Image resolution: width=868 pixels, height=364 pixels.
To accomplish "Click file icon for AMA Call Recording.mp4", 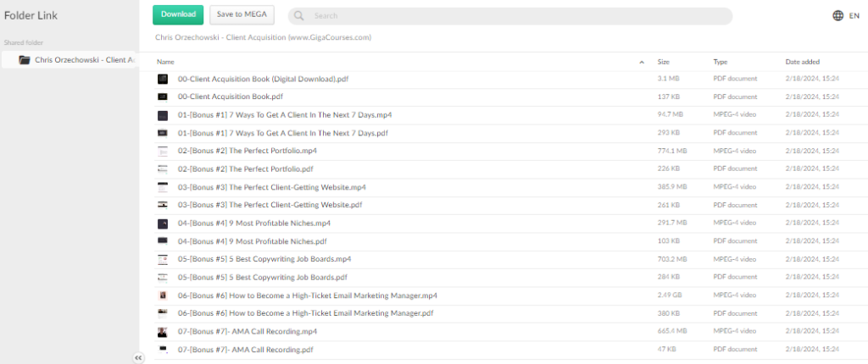I will click(163, 332).
